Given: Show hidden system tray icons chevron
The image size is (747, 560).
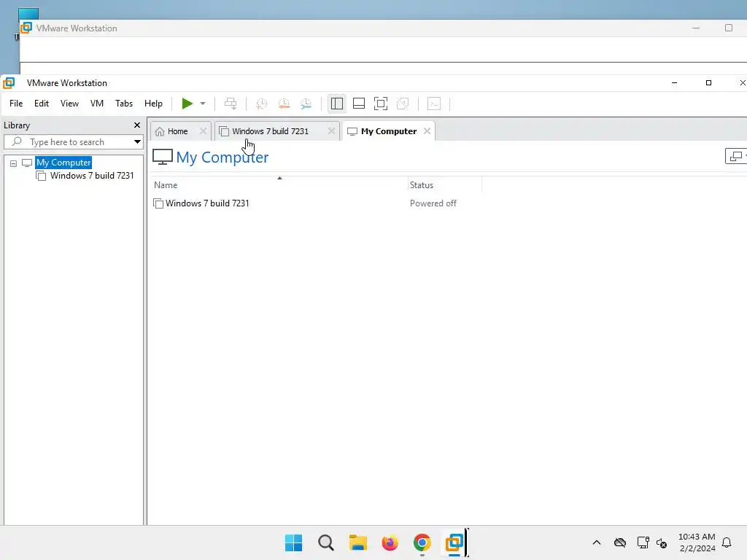Looking at the screenshot, I should coord(597,542).
